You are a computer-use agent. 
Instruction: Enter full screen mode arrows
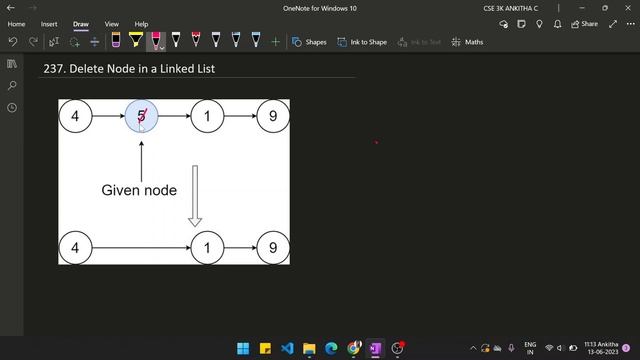point(613,24)
